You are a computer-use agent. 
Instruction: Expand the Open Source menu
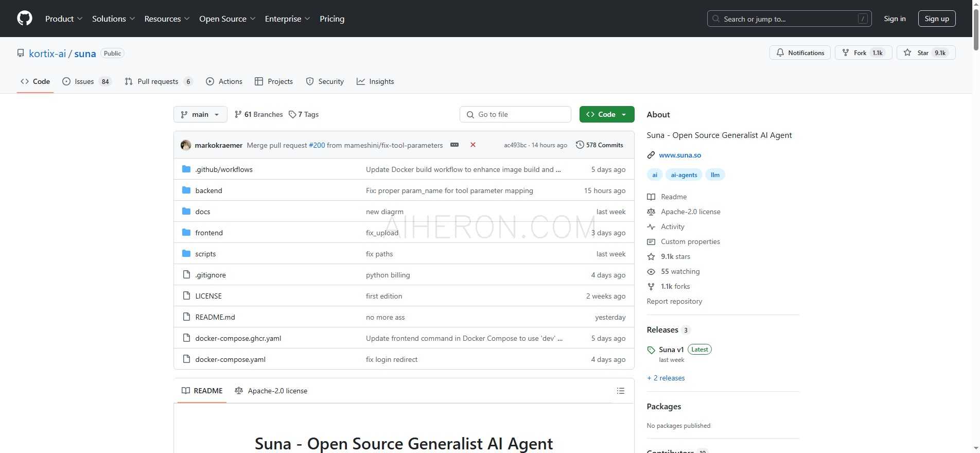227,19
